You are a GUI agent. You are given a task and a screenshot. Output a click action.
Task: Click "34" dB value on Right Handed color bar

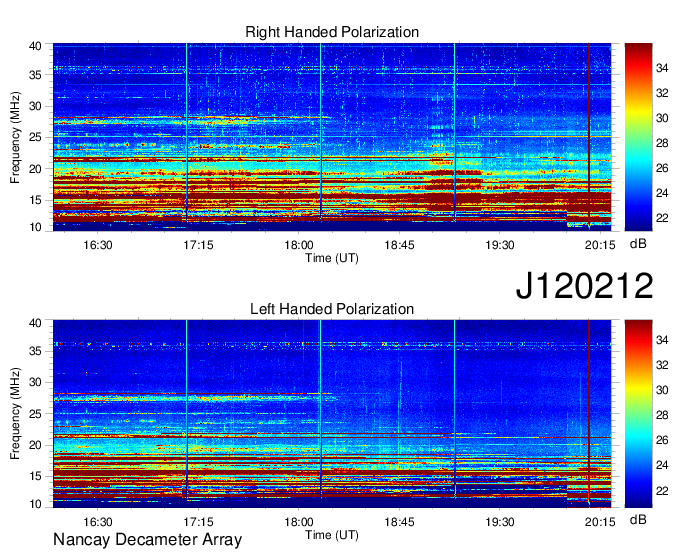[x=662, y=68]
